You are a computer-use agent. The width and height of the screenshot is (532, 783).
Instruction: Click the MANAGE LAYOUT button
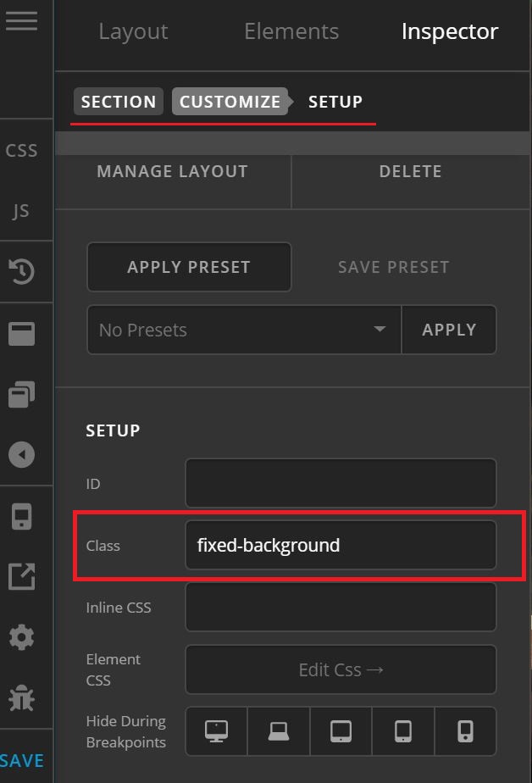[172, 171]
